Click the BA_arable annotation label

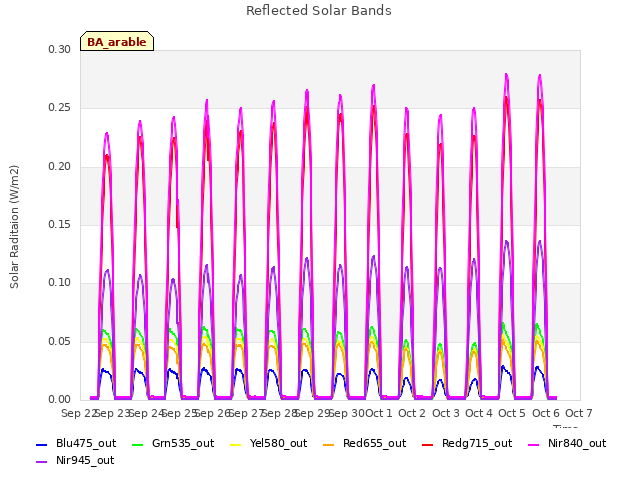click(x=117, y=42)
